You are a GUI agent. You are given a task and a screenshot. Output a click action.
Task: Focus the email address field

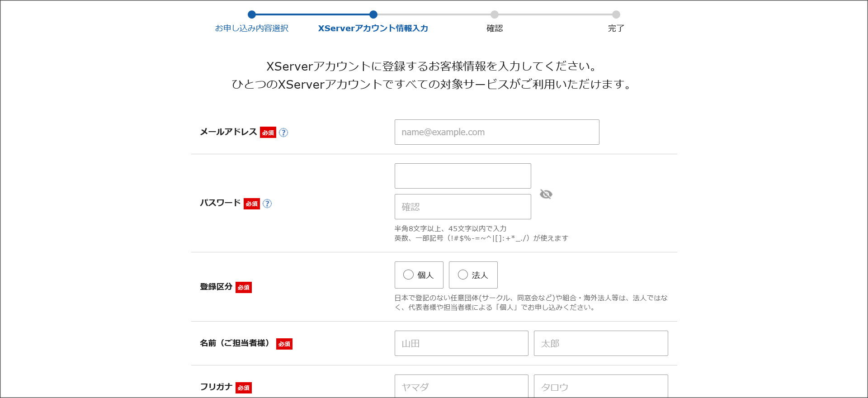click(497, 132)
